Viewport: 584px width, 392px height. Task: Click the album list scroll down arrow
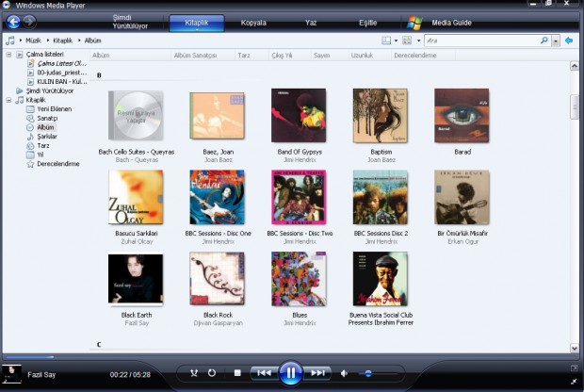click(575, 348)
